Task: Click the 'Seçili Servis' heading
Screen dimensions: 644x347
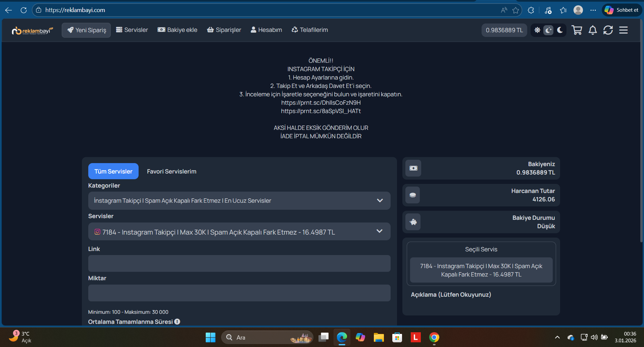Action: (481, 249)
